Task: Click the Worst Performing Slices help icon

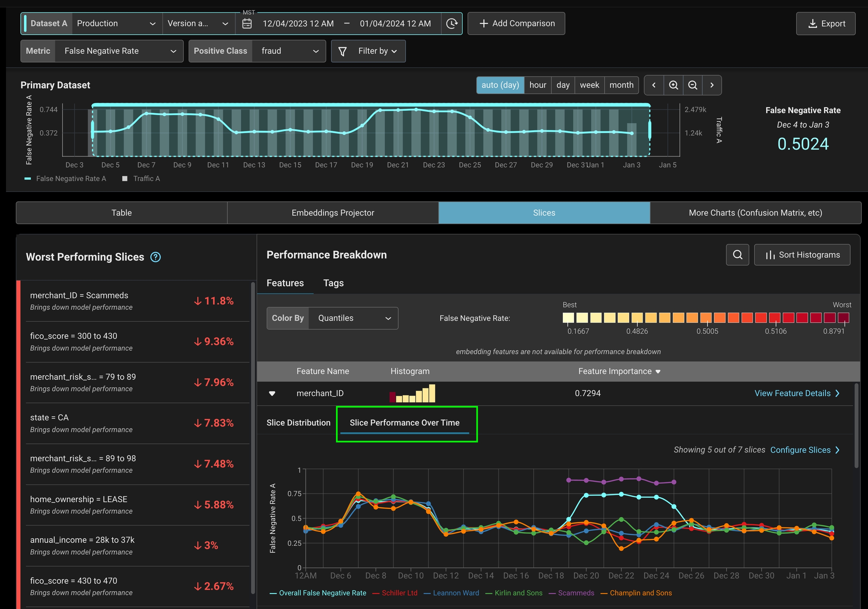Action: coord(155,257)
